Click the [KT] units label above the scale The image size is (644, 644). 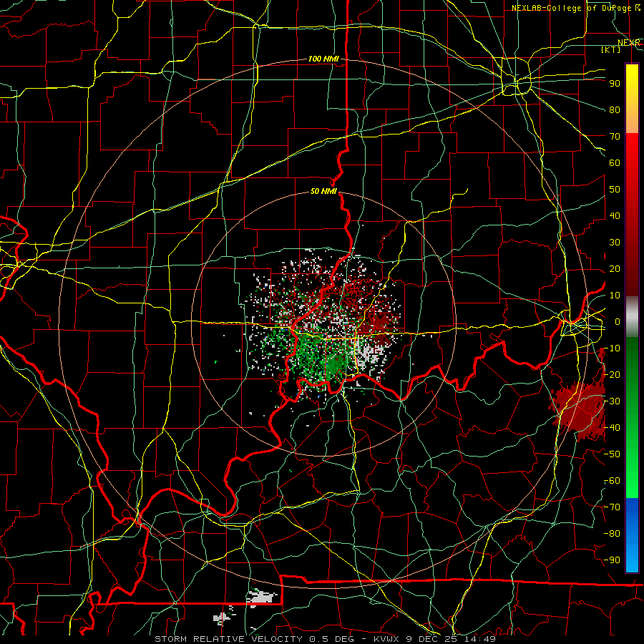611,49
